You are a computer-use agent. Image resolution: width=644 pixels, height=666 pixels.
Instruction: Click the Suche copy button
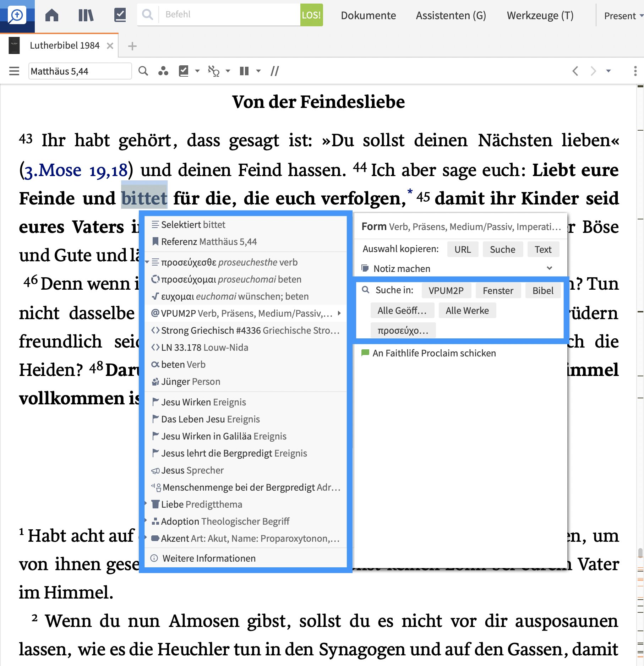click(x=502, y=249)
